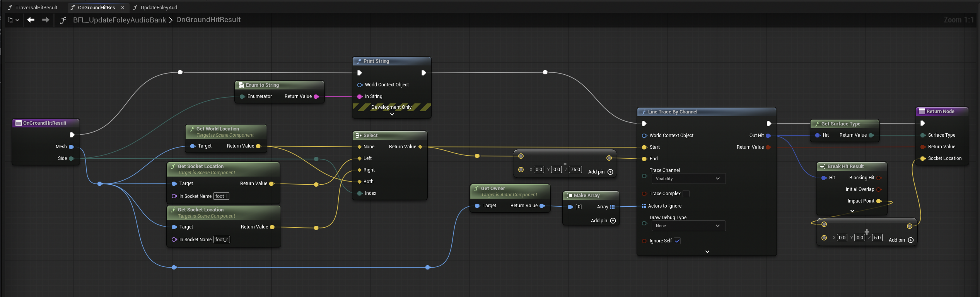Click the forward navigation arrow
Image resolution: width=980 pixels, height=297 pixels.
pyautogui.click(x=46, y=20)
